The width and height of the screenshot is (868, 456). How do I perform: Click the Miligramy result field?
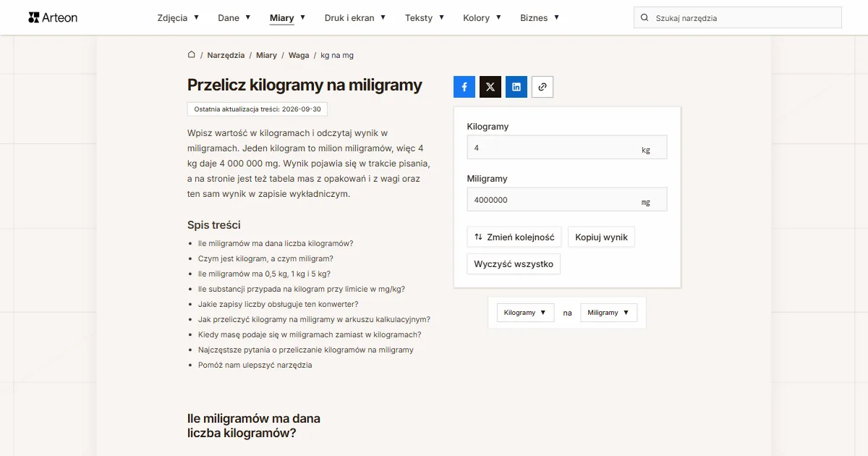[x=567, y=199]
